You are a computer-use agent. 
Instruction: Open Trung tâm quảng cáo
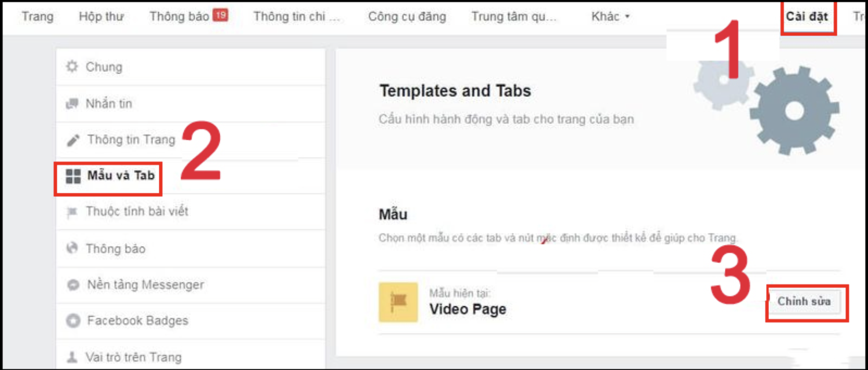[x=515, y=16]
